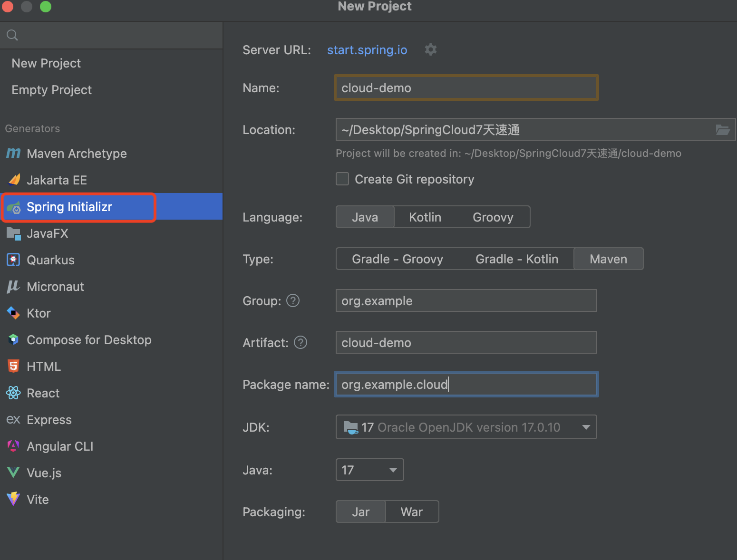Choose Maven Archetype generator
The height and width of the screenshot is (560, 737).
coord(111,153)
